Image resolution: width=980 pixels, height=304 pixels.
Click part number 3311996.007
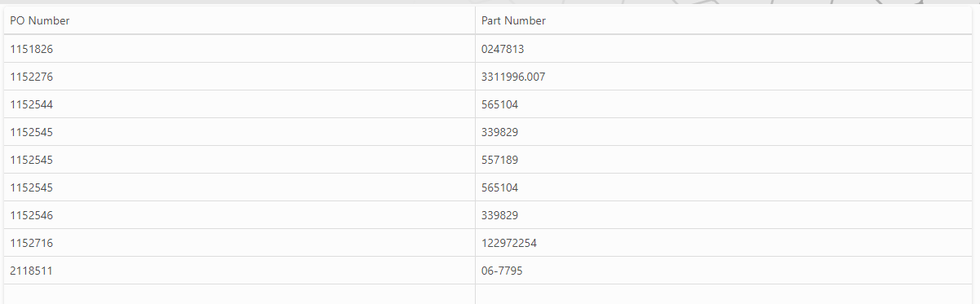513,77
